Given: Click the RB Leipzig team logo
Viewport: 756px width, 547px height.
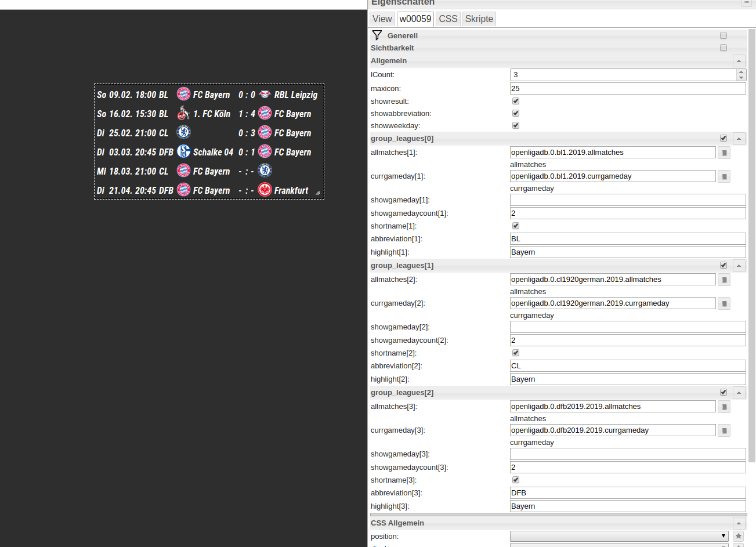Looking at the screenshot, I should click(265, 94).
